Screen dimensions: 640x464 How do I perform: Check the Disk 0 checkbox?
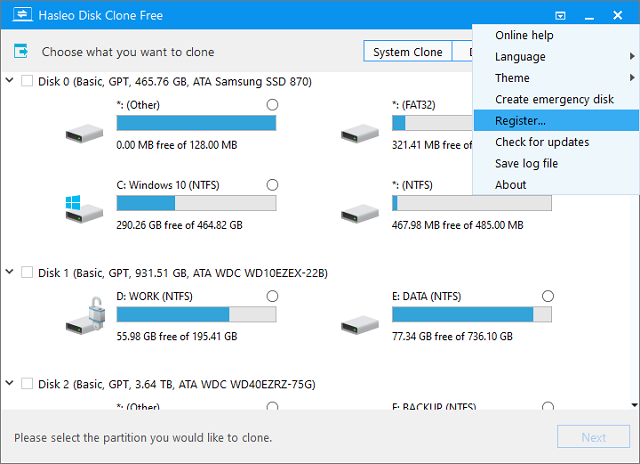[27, 81]
